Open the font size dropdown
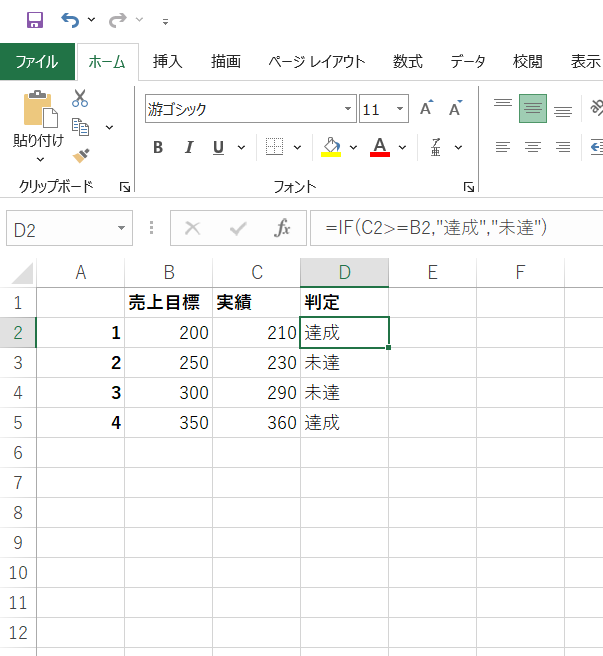The width and height of the screenshot is (603, 656). click(x=401, y=109)
